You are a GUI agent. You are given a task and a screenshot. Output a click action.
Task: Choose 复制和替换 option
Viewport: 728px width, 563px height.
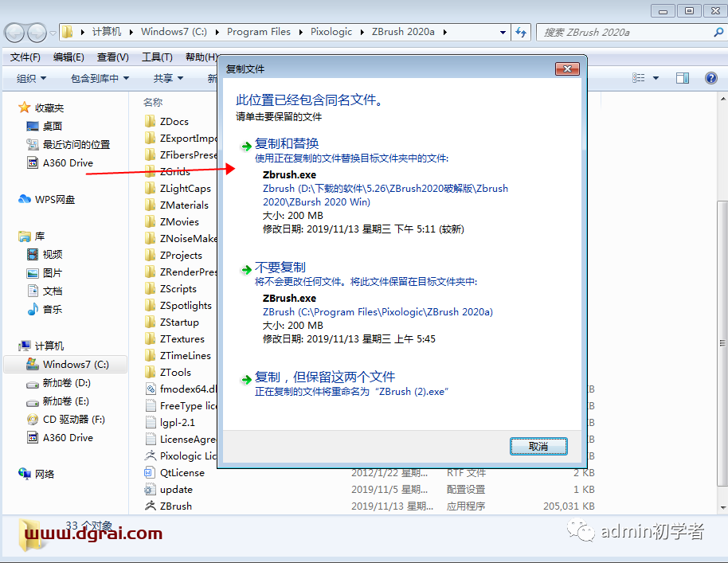[286, 144]
